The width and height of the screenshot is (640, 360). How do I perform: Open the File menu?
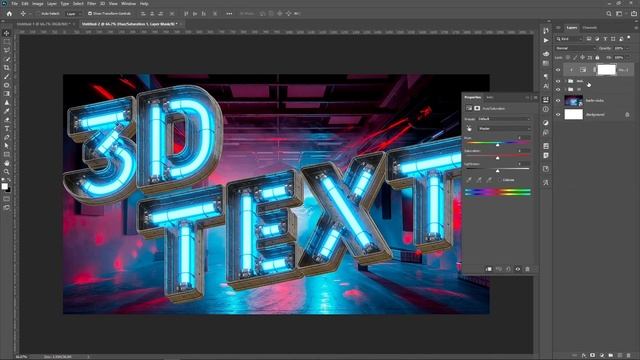pos(15,4)
